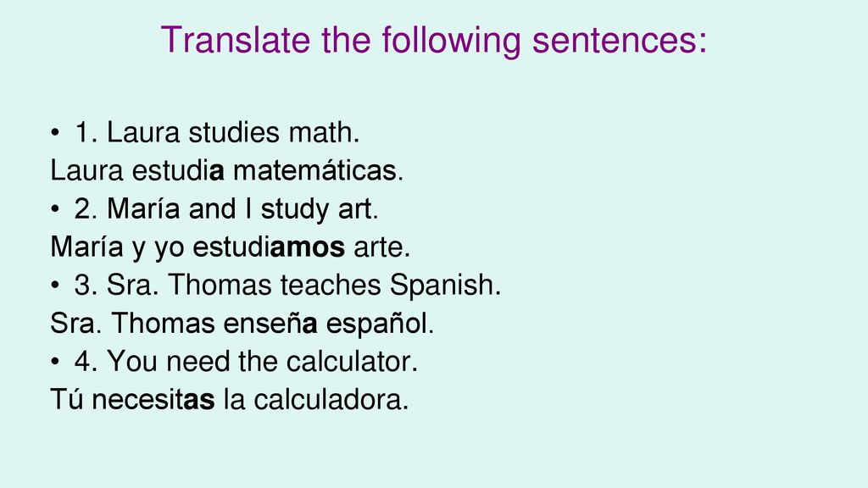Click the bold 'as' in 'necesitas'
Viewport: 868px width, 488px height.
click(x=199, y=401)
